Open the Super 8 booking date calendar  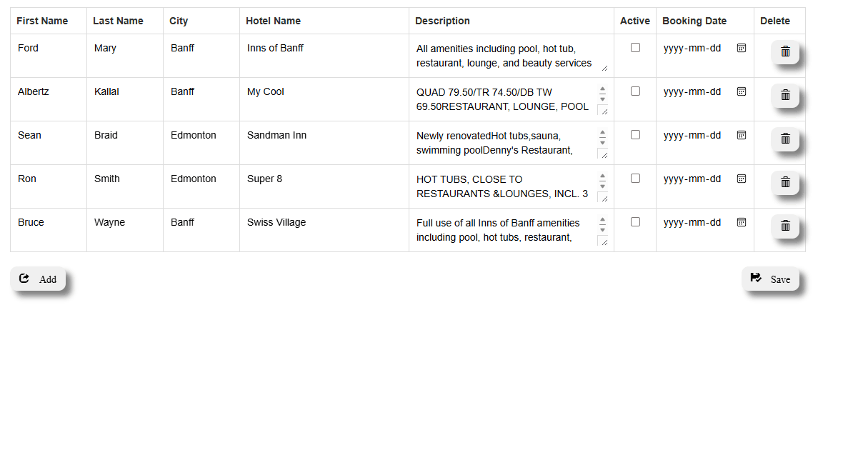click(x=742, y=179)
